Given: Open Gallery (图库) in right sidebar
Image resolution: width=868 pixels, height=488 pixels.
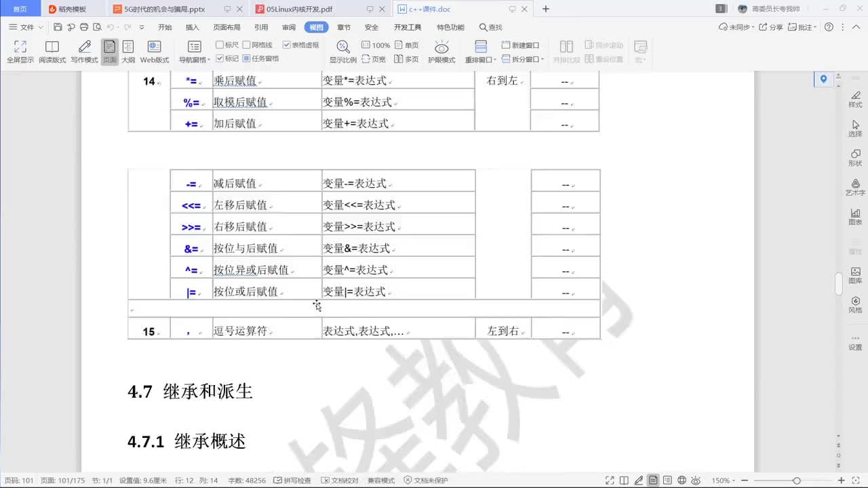Looking at the screenshot, I should point(855,275).
